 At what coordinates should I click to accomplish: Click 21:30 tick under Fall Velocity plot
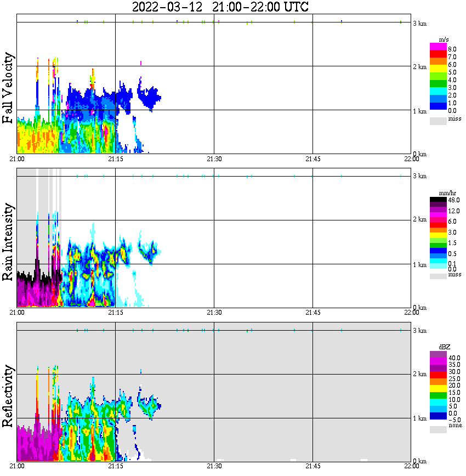click(x=214, y=159)
